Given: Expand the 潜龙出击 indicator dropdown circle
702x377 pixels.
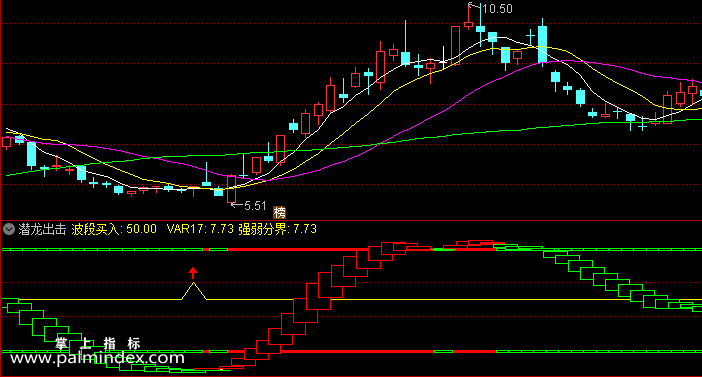Looking at the screenshot, I should 9,229.
